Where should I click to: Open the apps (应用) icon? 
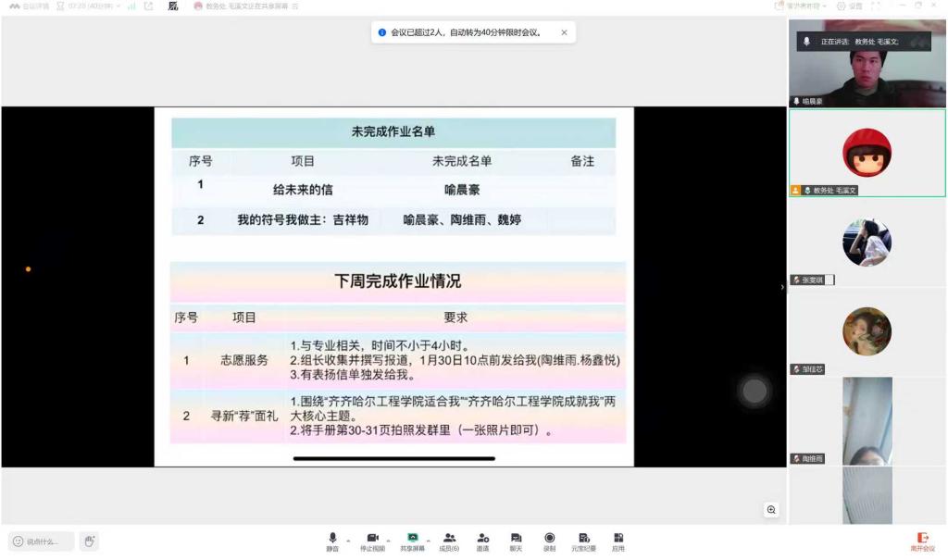(x=617, y=539)
